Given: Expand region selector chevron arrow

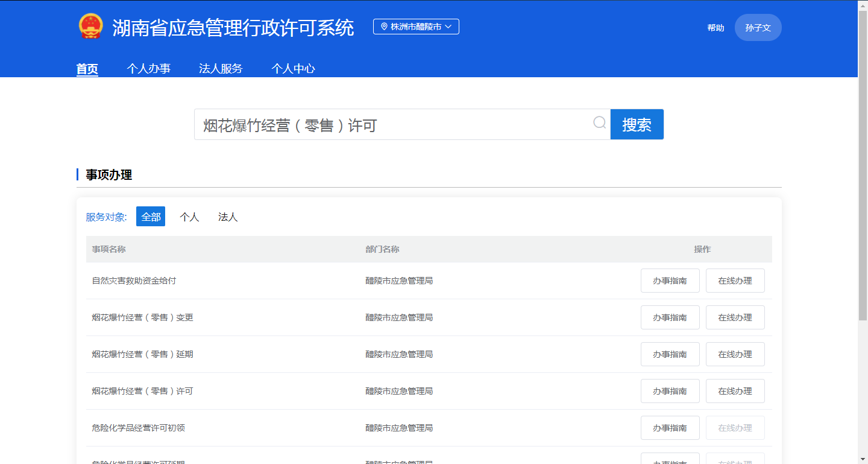Looking at the screenshot, I should (448, 27).
